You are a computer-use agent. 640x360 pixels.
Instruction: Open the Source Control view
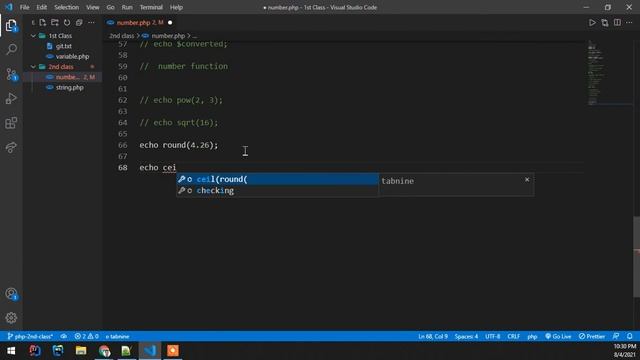coord(11,74)
